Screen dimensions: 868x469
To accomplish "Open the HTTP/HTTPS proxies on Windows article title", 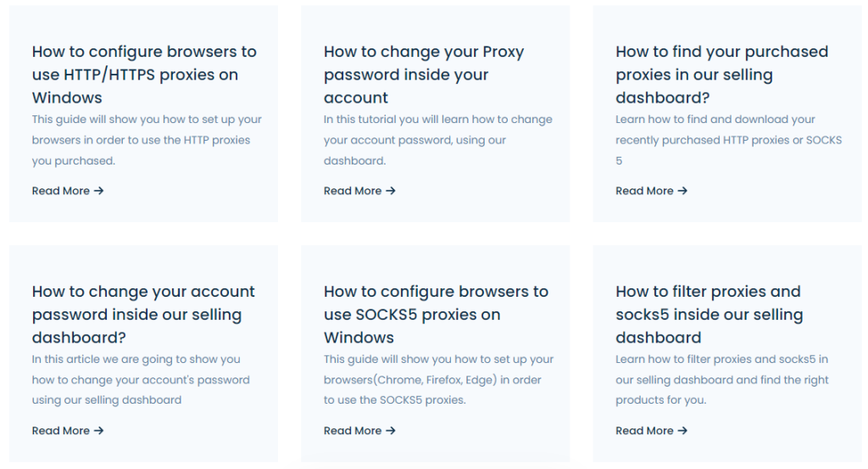I will coord(144,75).
